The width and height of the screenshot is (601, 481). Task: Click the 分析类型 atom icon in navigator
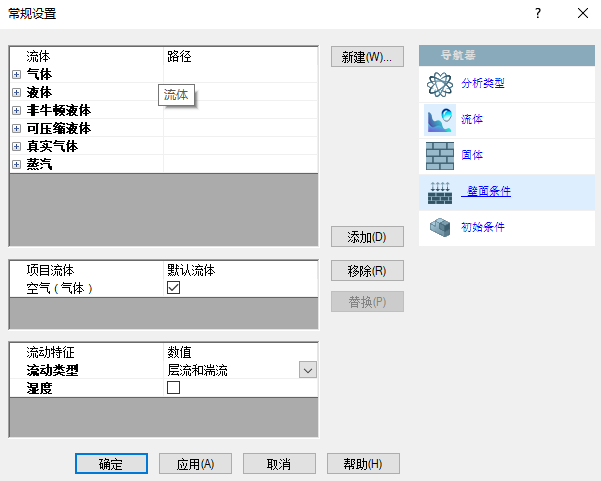[x=440, y=84]
